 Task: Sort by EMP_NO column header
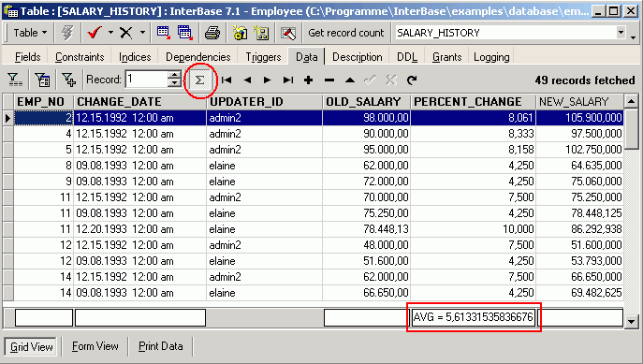(43, 102)
